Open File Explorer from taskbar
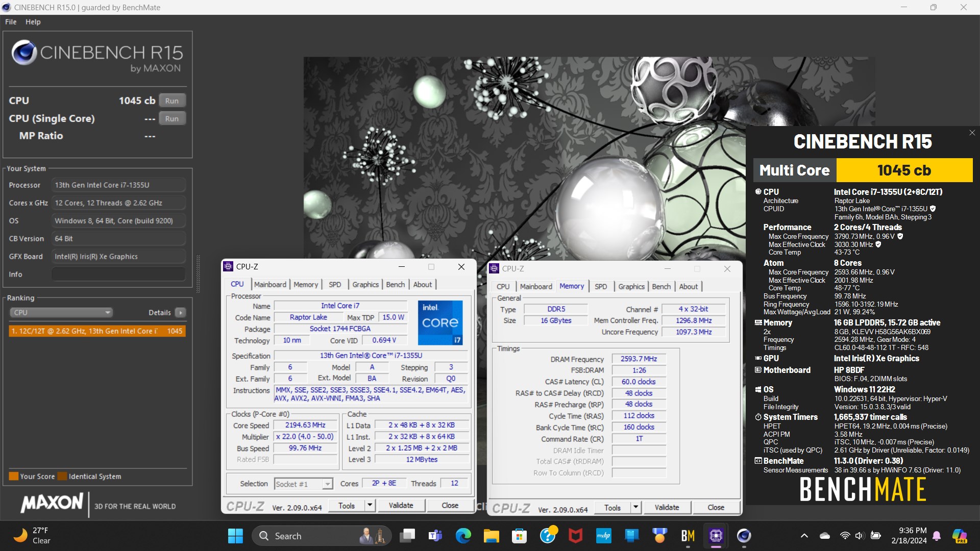980x551 pixels. coord(491,536)
